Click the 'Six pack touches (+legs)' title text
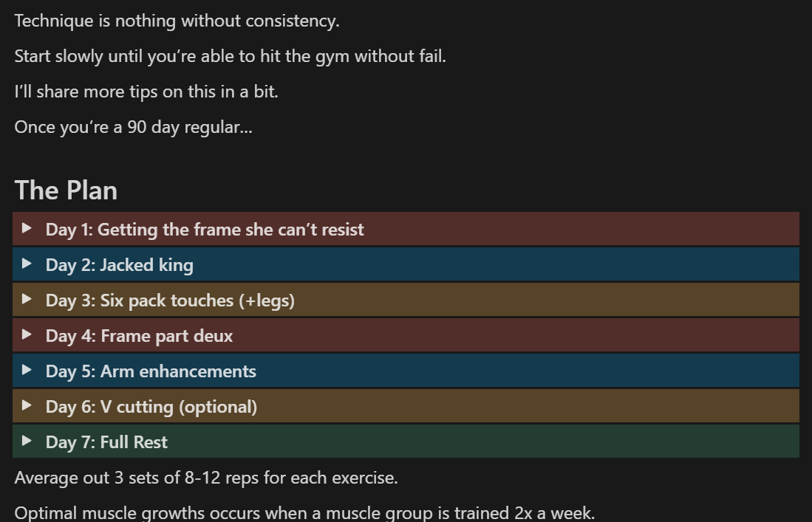Screen dimensions: 812x522 197,301
